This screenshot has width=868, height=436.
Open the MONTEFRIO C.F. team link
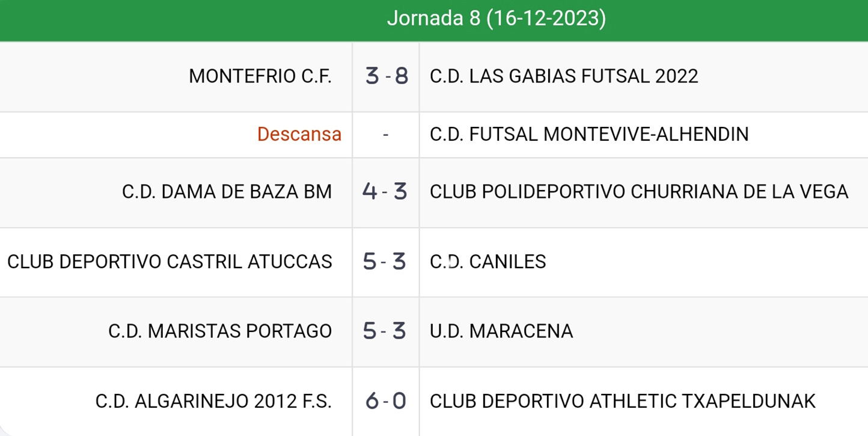point(260,76)
